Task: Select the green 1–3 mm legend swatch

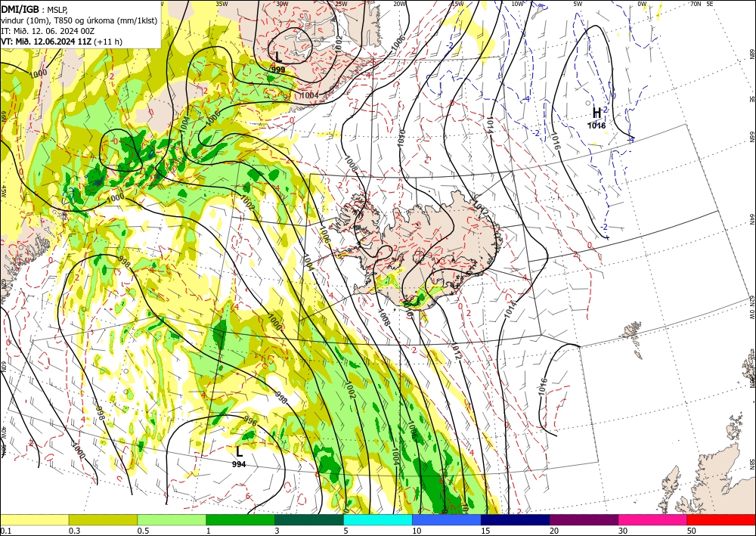Action: tap(240, 519)
